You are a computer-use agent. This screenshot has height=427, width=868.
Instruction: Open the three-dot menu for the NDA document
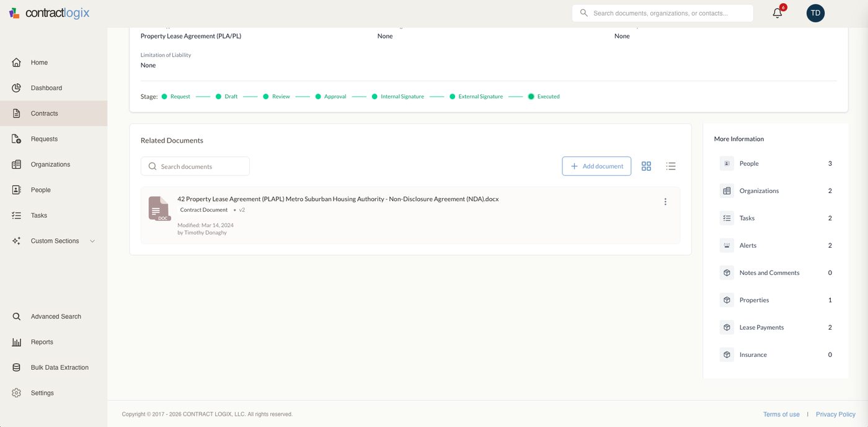(x=665, y=202)
